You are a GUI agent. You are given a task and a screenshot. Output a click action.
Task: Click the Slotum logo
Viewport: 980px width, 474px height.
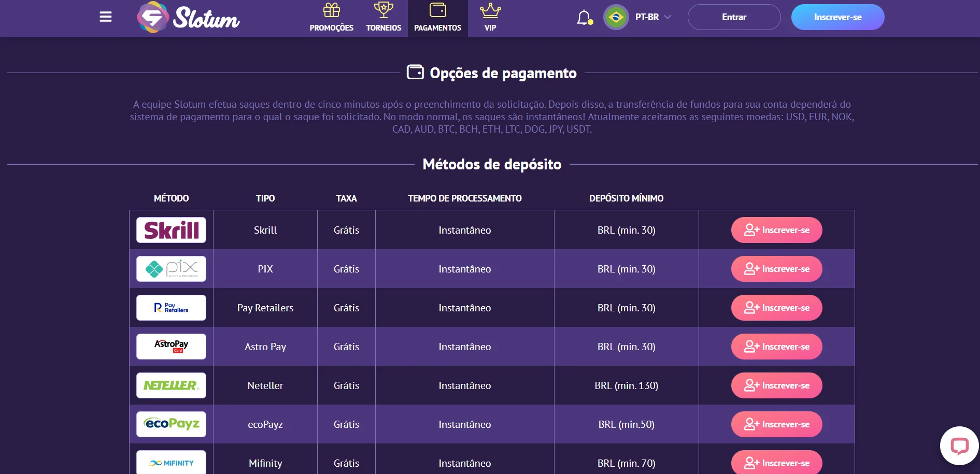click(x=188, y=17)
